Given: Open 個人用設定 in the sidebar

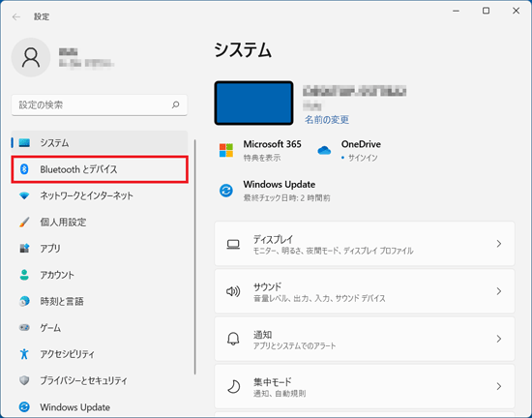Looking at the screenshot, I should [100, 223].
